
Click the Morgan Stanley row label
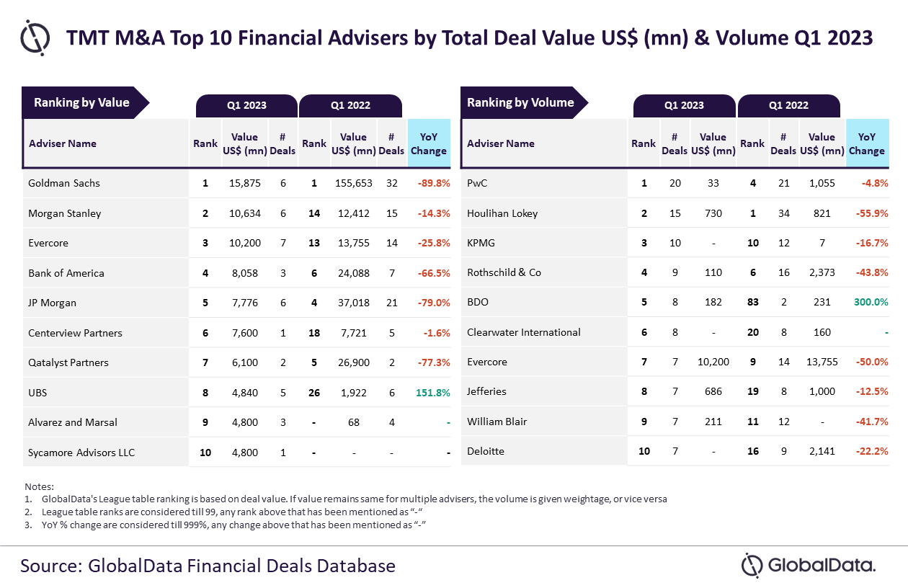[65, 213]
